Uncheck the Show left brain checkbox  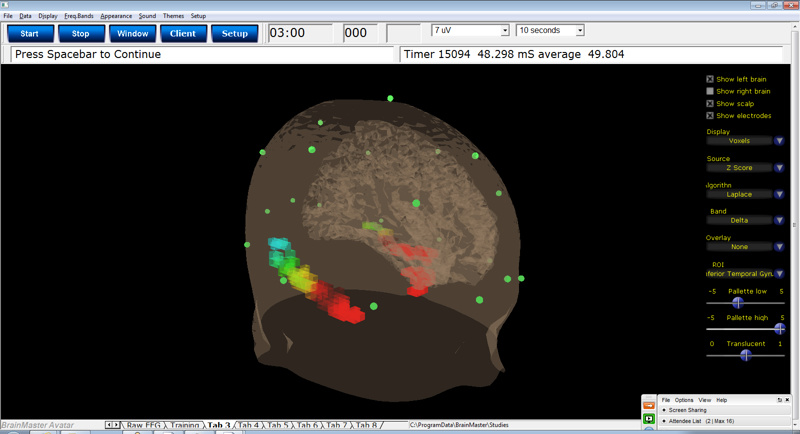pos(710,79)
